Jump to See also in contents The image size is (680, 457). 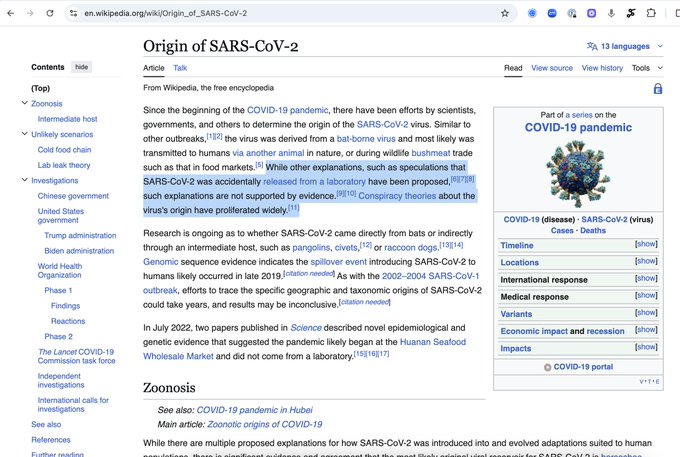coord(46,424)
